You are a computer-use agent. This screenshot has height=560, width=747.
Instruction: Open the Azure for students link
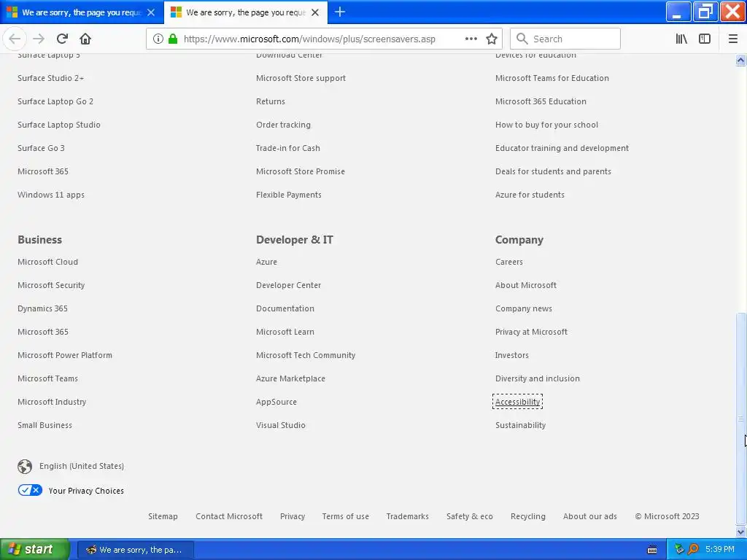click(530, 195)
